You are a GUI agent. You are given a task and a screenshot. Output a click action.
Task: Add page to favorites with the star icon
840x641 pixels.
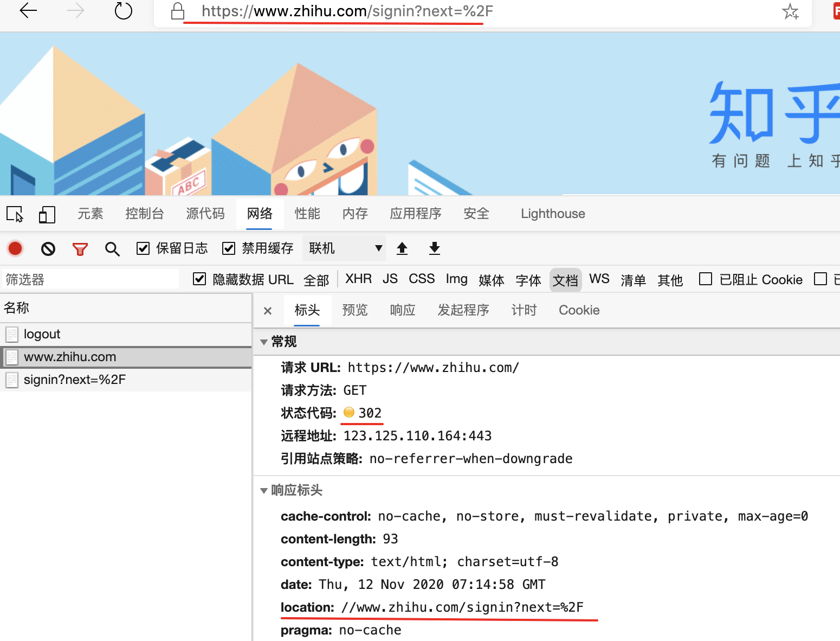tap(790, 11)
